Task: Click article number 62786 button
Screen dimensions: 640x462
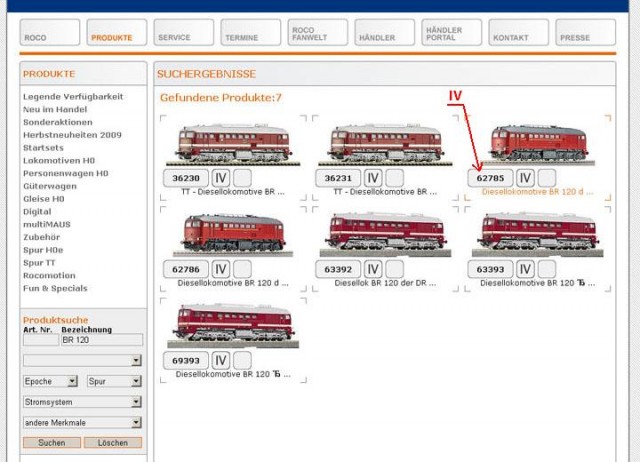Action: coord(186,269)
